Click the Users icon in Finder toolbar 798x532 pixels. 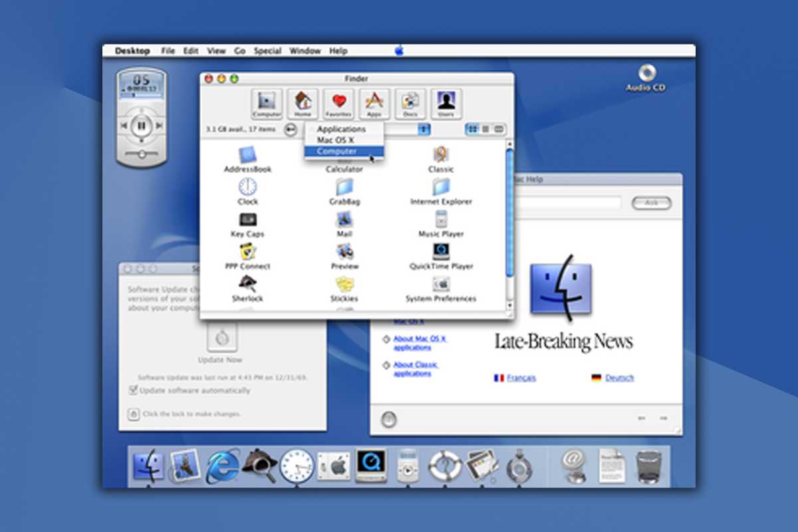pos(446,103)
